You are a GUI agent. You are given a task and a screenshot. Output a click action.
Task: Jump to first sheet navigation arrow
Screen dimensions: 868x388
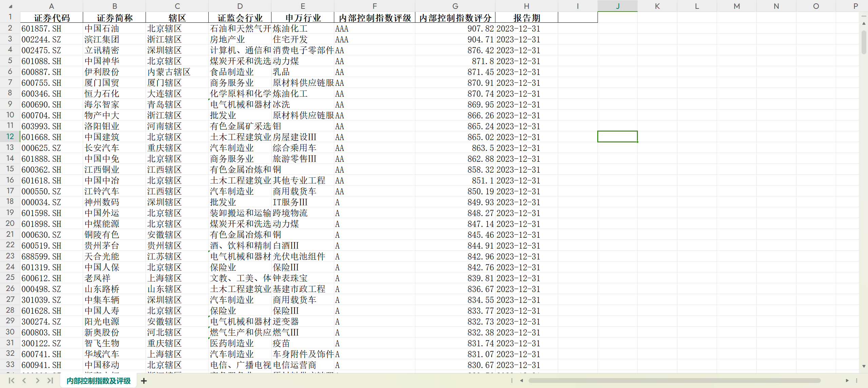(11, 381)
